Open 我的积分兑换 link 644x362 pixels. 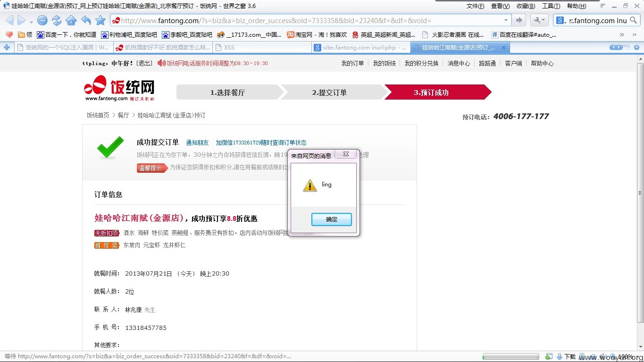[x=421, y=63]
